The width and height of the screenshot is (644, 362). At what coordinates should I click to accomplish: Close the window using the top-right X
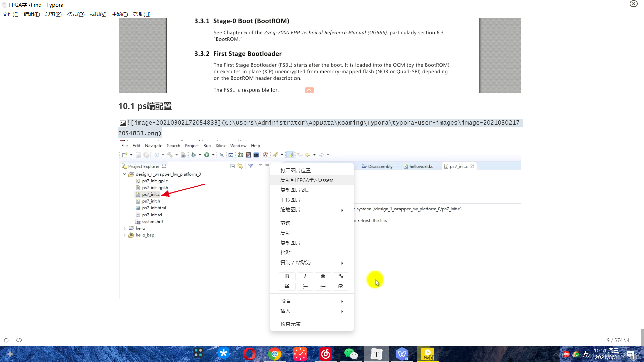point(634,4)
